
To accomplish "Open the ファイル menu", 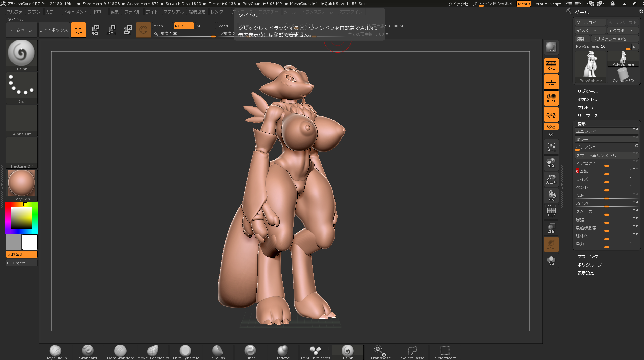I will tap(132, 12).
